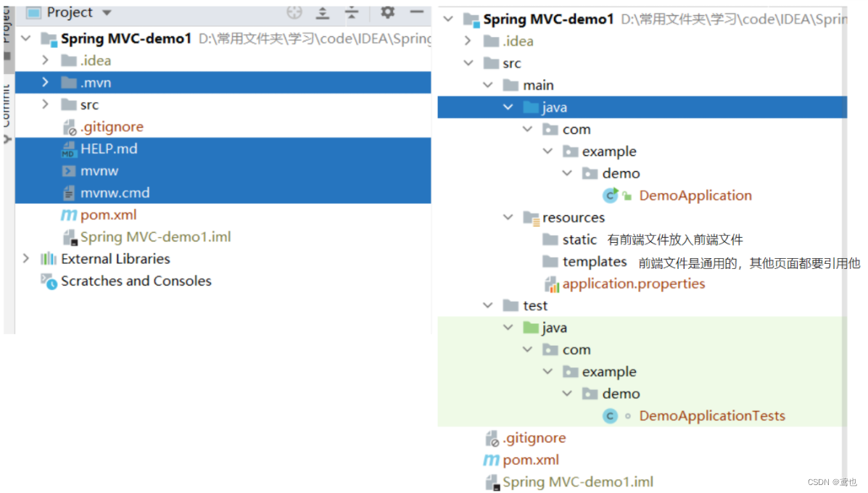Select DemoApplication class
Image resolution: width=868 pixels, height=493 pixels.
(695, 195)
